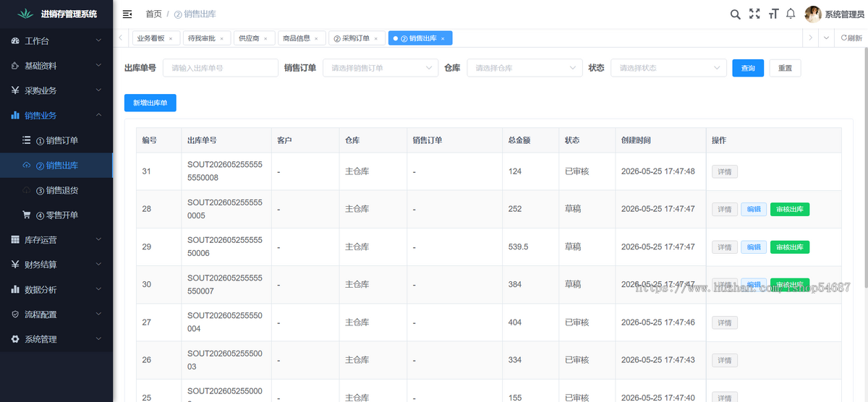Collapse the 销售业务 sidebar menu chevron
The image size is (868, 402).
pyautogui.click(x=99, y=116)
